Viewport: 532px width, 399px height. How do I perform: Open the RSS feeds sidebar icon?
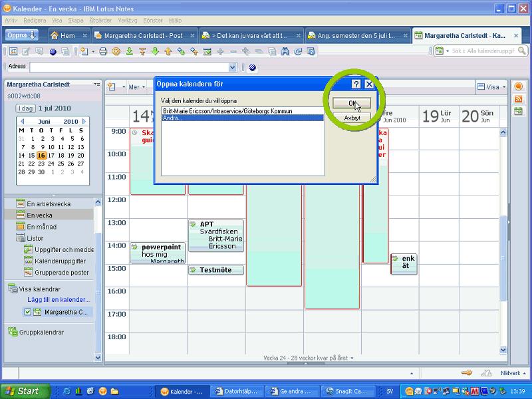[519, 99]
